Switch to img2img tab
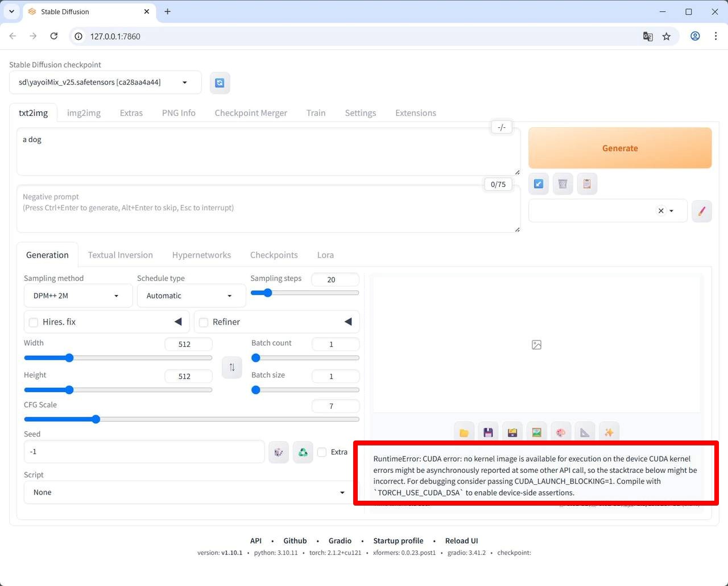Screen dimensions: 728x586 coord(84,113)
